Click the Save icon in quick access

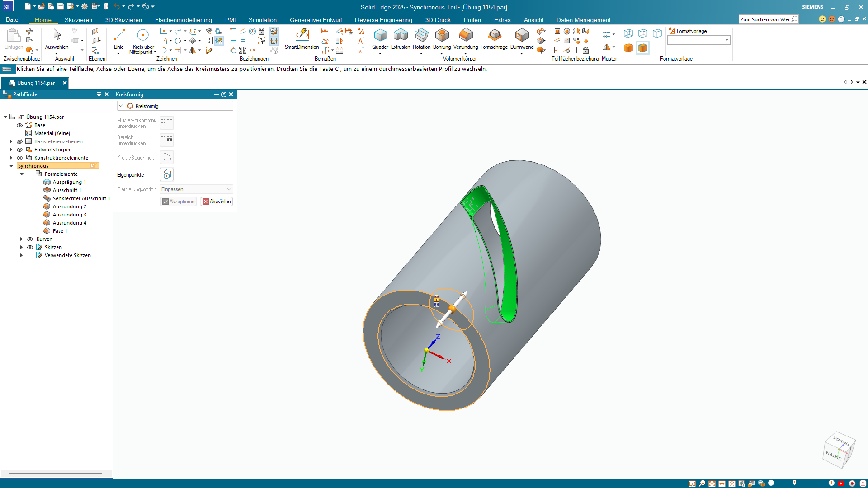pos(61,6)
